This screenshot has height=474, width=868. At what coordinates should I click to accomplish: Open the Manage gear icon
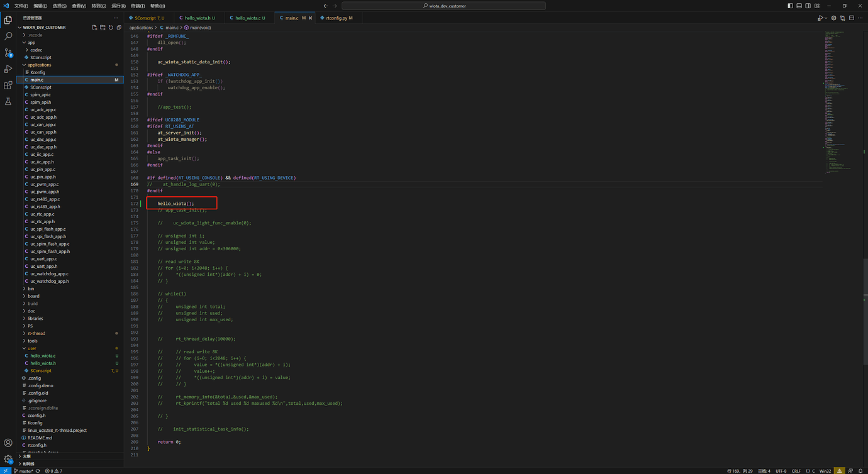point(8,459)
